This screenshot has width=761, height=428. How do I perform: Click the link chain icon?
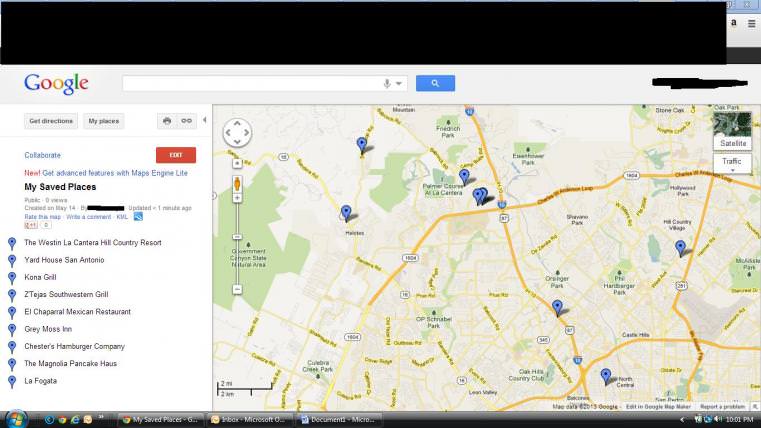(x=186, y=121)
